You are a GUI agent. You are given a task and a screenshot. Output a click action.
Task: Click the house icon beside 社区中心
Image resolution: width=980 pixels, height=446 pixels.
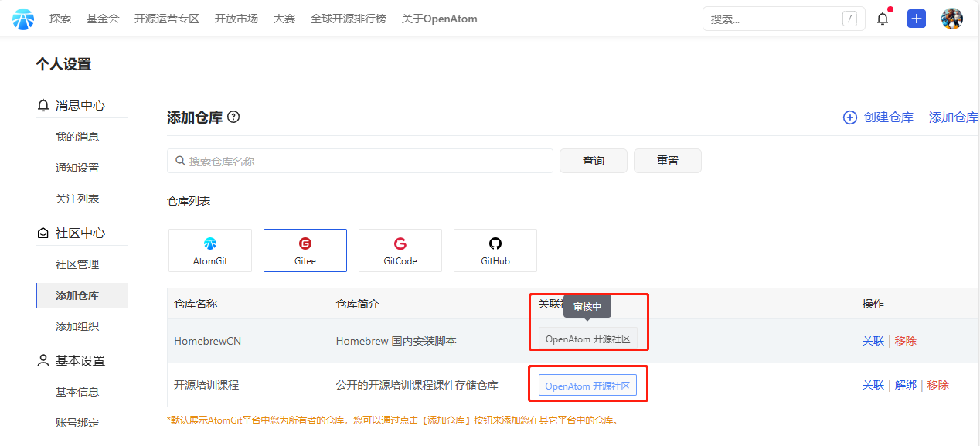point(43,233)
